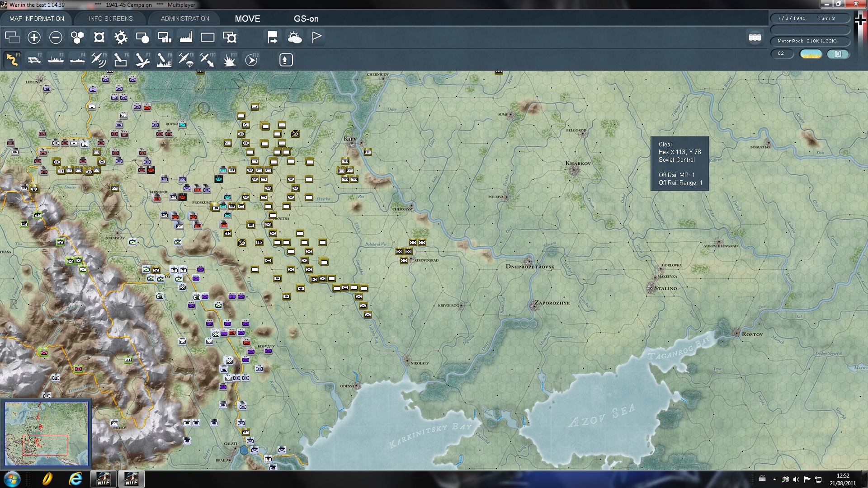Click the Zaporozhye city label
Viewport: 868px width, 488px height.
pyautogui.click(x=552, y=303)
